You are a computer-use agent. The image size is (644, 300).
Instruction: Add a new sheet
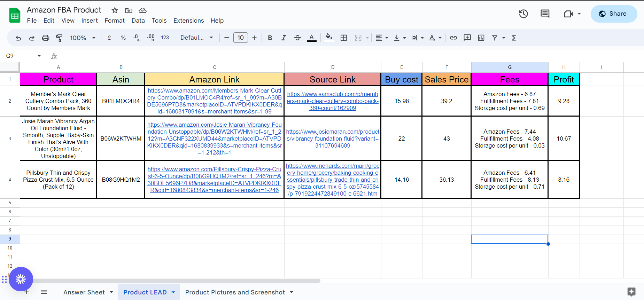pos(26,292)
